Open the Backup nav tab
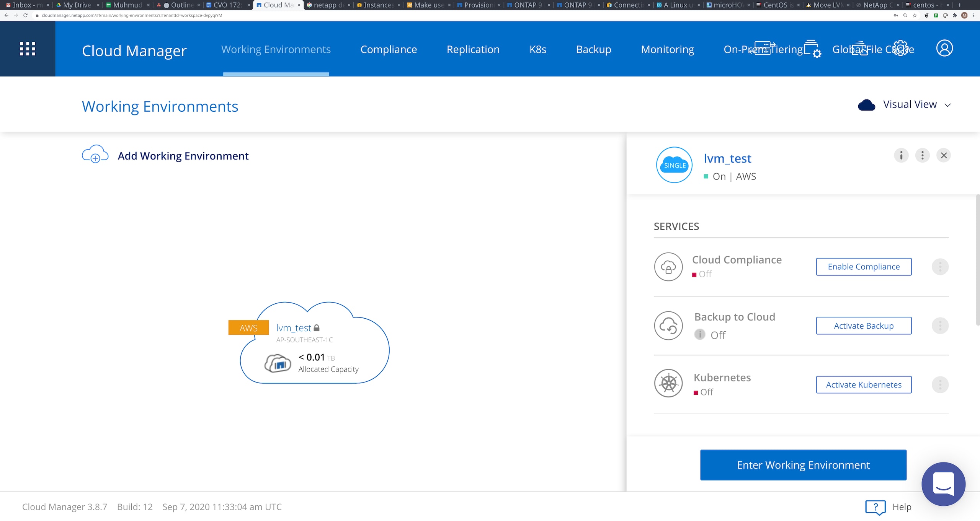Image resolution: width=980 pixels, height=521 pixels. [593, 49]
